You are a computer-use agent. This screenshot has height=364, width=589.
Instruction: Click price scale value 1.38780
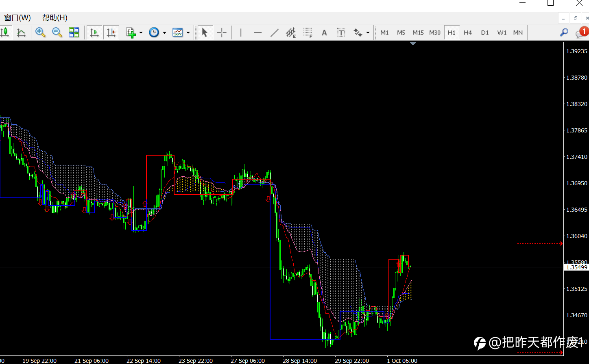point(577,78)
